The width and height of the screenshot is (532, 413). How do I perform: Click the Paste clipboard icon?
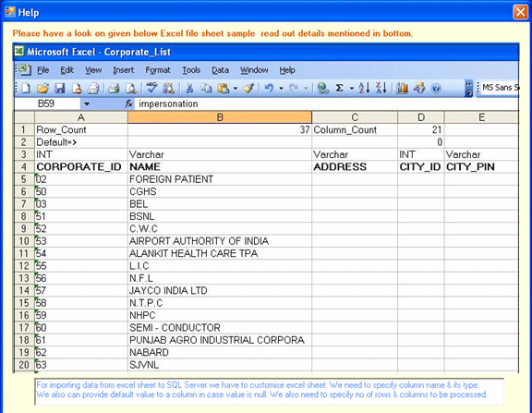point(224,89)
